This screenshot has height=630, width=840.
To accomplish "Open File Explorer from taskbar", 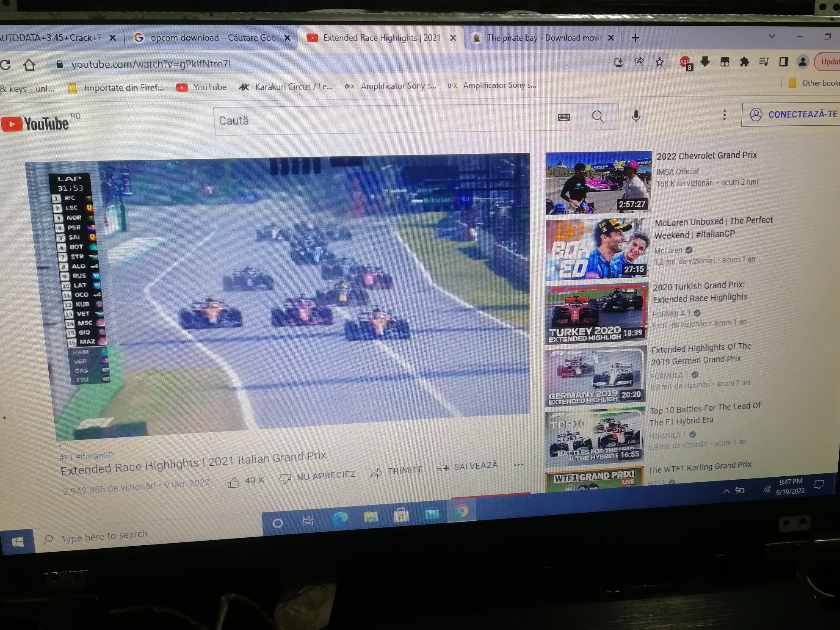I will (371, 517).
